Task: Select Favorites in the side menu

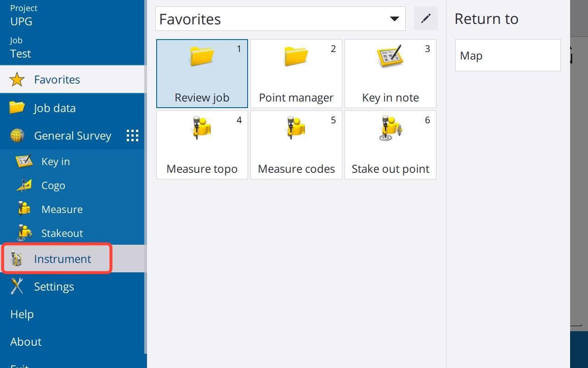Action: coord(57,80)
